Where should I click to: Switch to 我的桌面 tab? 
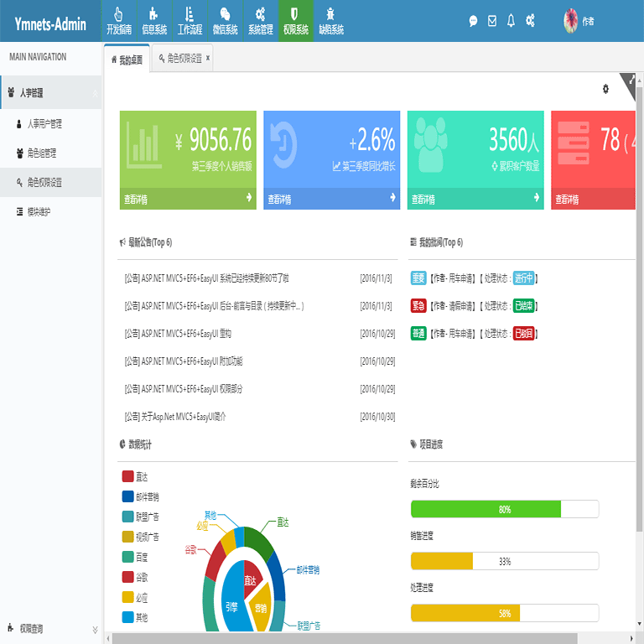coord(127,60)
